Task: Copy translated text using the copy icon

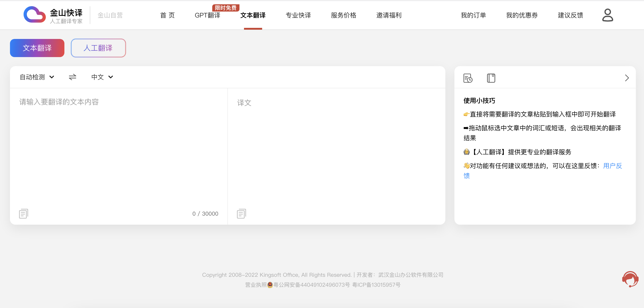Action: (x=241, y=214)
